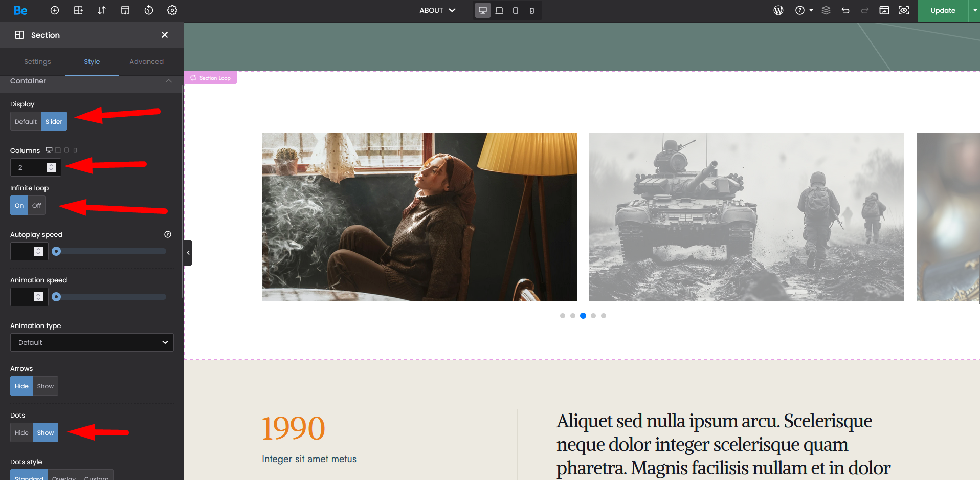Switch to tablet device preview

pos(516,10)
